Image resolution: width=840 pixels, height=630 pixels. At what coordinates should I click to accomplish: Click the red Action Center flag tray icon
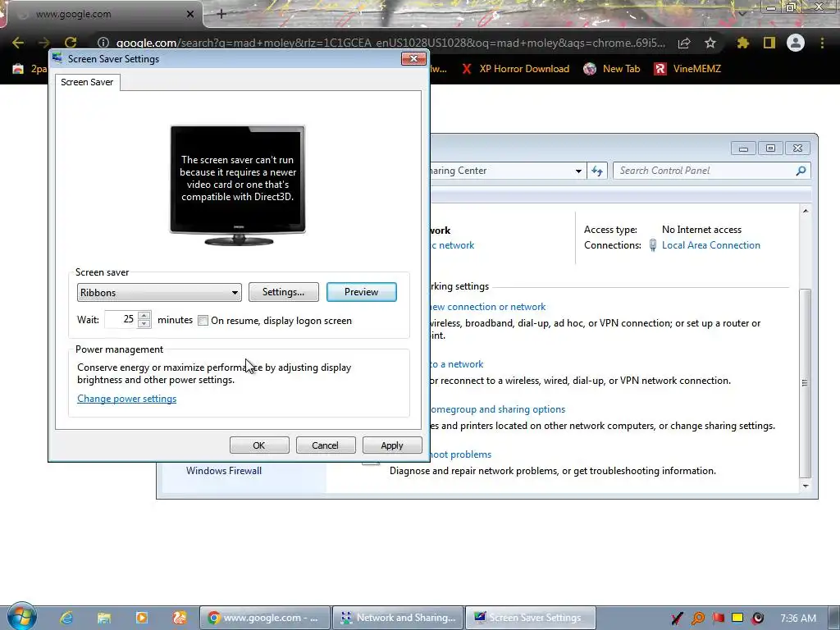click(x=718, y=619)
